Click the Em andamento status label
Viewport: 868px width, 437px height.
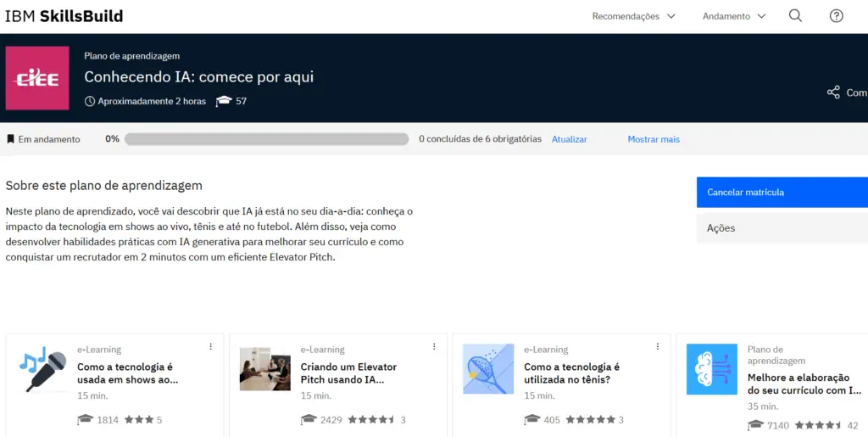[48, 139]
